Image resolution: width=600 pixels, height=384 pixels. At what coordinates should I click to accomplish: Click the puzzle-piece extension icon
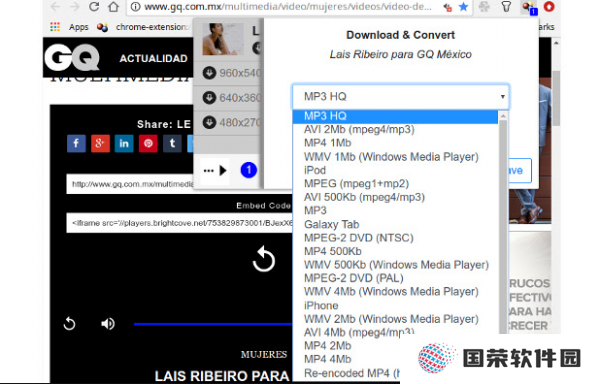pos(484,7)
